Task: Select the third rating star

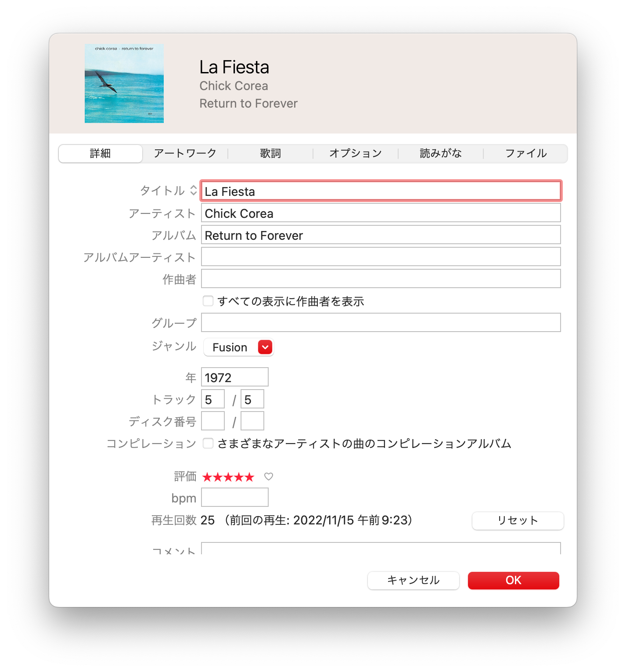Action: (x=228, y=477)
